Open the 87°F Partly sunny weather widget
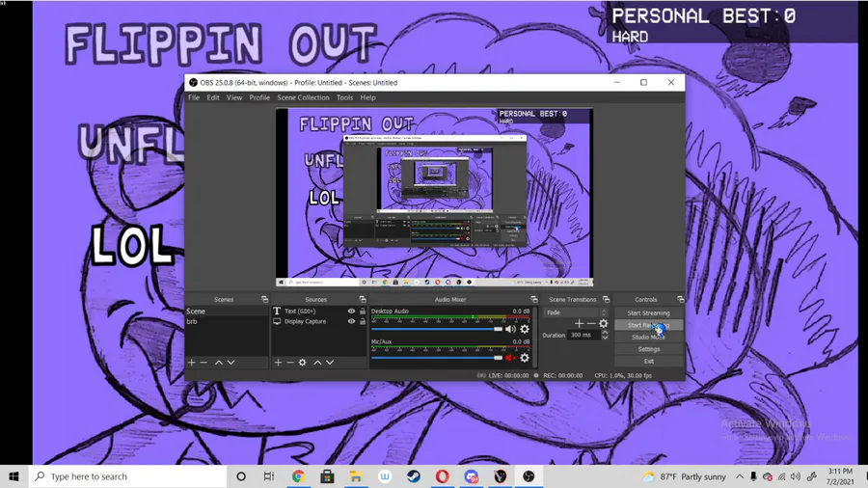 (684, 476)
